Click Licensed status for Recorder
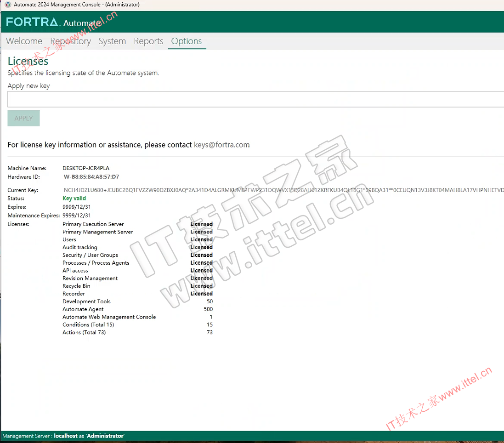This screenshot has width=504, height=443. pyautogui.click(x=202, y=294)
